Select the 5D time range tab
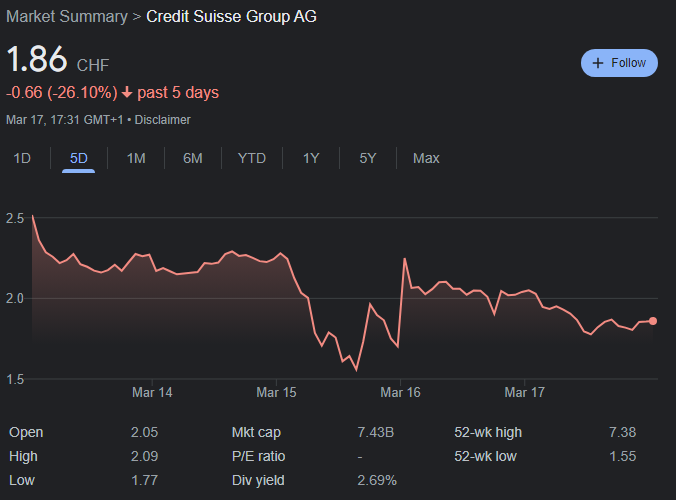The width and height of the screenshot is (676, 500). pyautogui.click(x=78, y=158)
